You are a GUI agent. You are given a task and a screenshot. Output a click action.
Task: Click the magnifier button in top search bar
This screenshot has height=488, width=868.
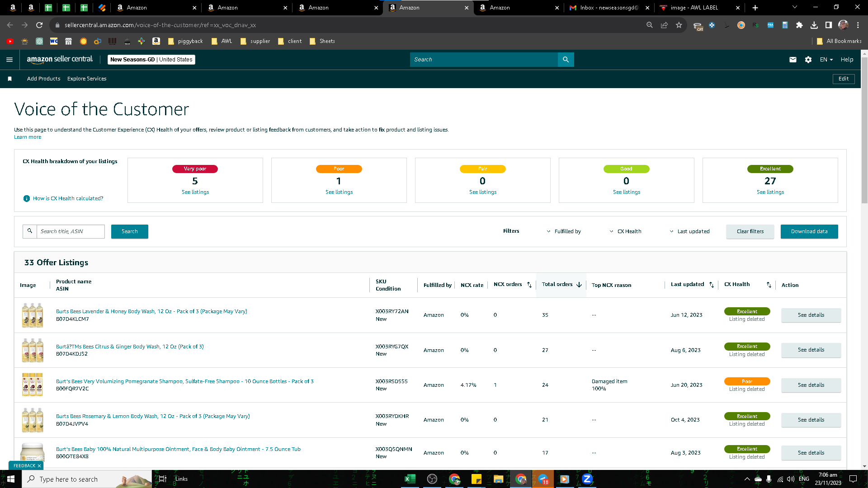(x=566, y=60)
